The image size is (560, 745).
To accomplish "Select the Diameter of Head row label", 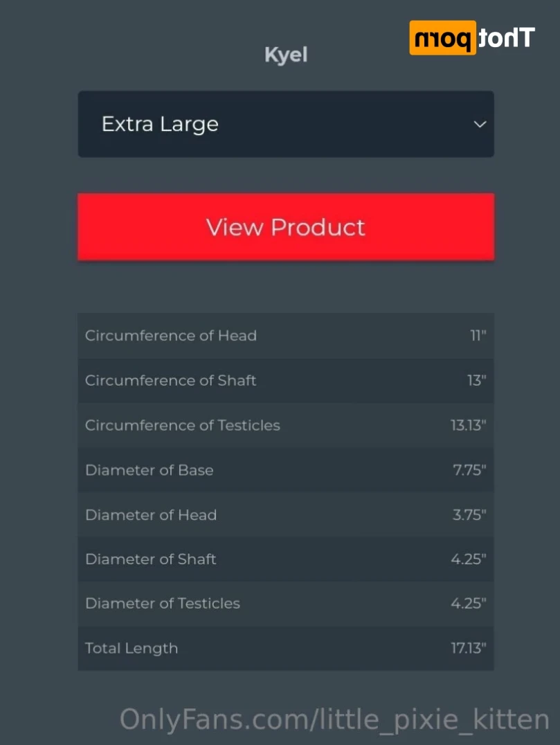I will point(151,514).
